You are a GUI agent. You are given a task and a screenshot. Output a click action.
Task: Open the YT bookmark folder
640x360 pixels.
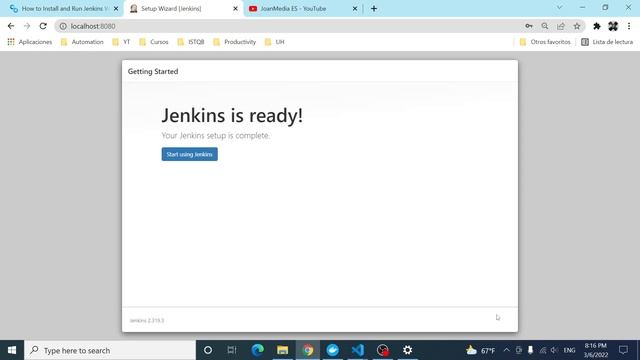121,42
